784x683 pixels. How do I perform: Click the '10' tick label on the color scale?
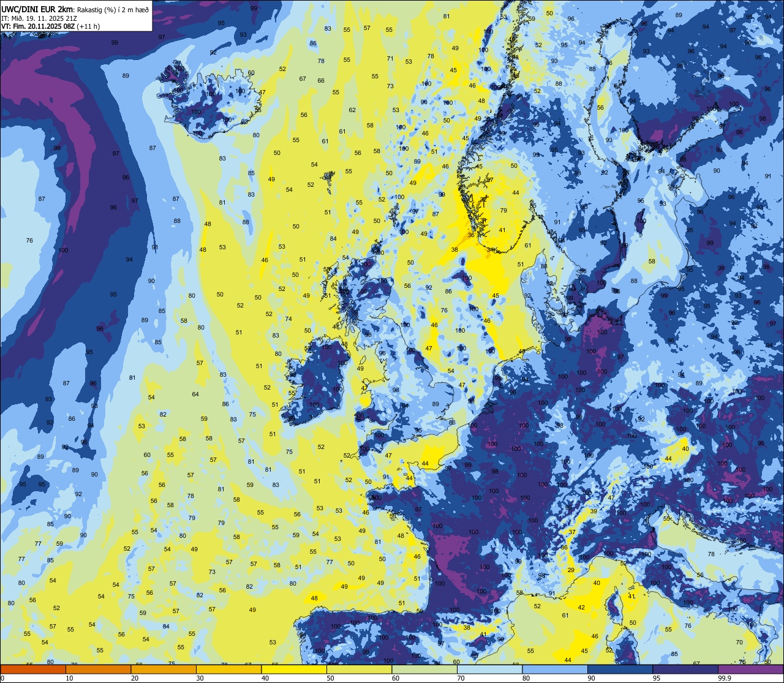(69, 678)
